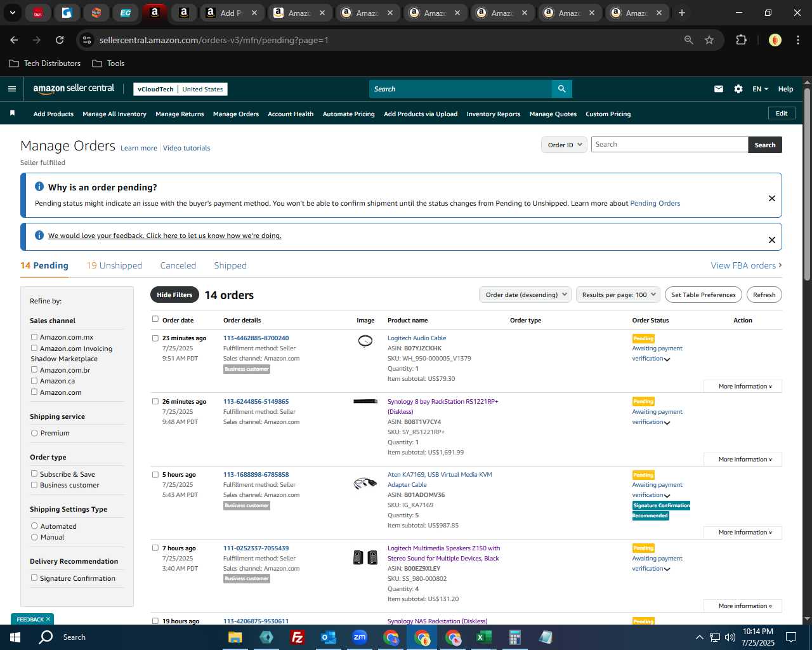Expand More information for Synology RS1221RP+ order
This screenshot has height=650, width=812.
743,459
